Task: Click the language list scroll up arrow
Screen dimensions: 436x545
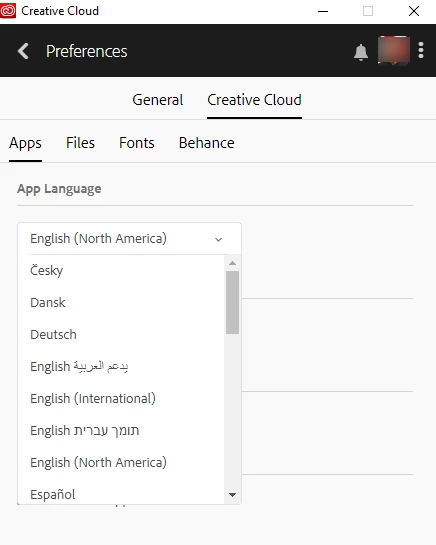Action: click(233, 263)
